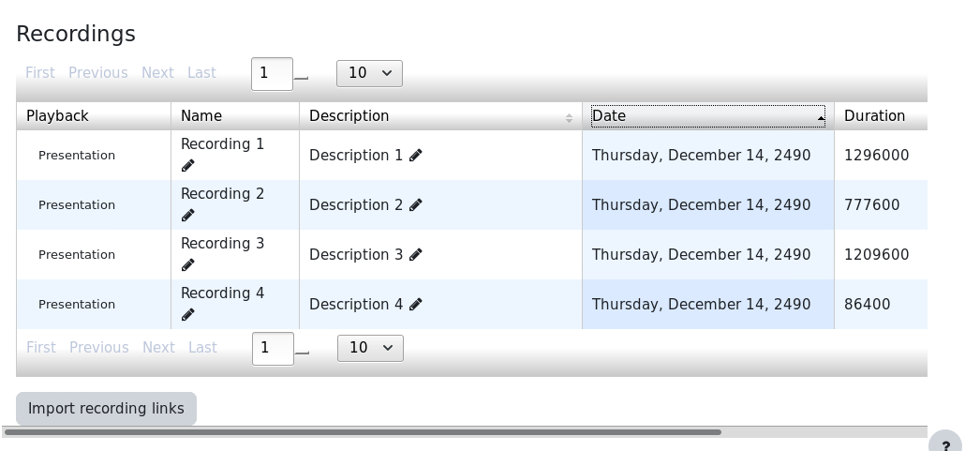
Task: Open top rows-per-page dropdown showing 10
Action: (369, 74)
